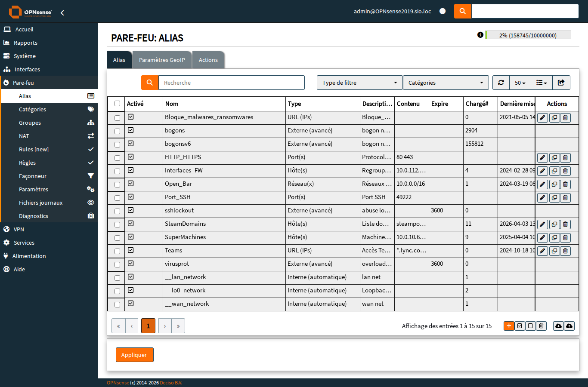Expand the Système menu in sidebar
The width and height of the screenshot is (588, 387).
[x=49, y=56]
